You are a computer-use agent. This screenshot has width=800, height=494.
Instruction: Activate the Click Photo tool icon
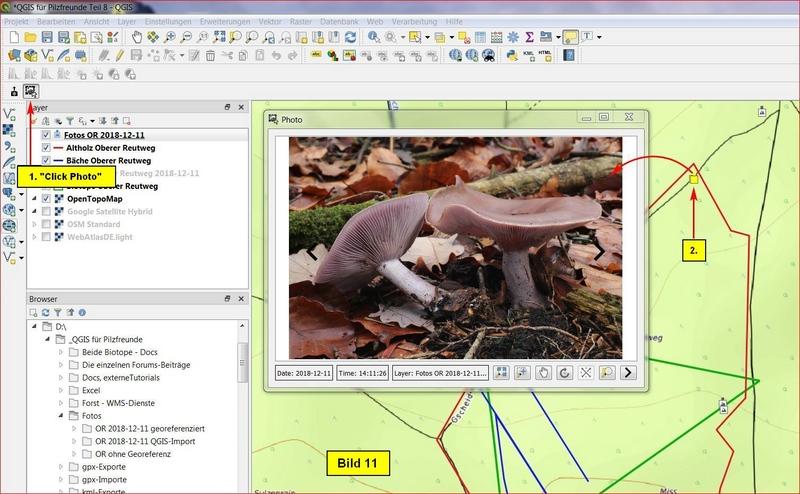click(31, 91)
